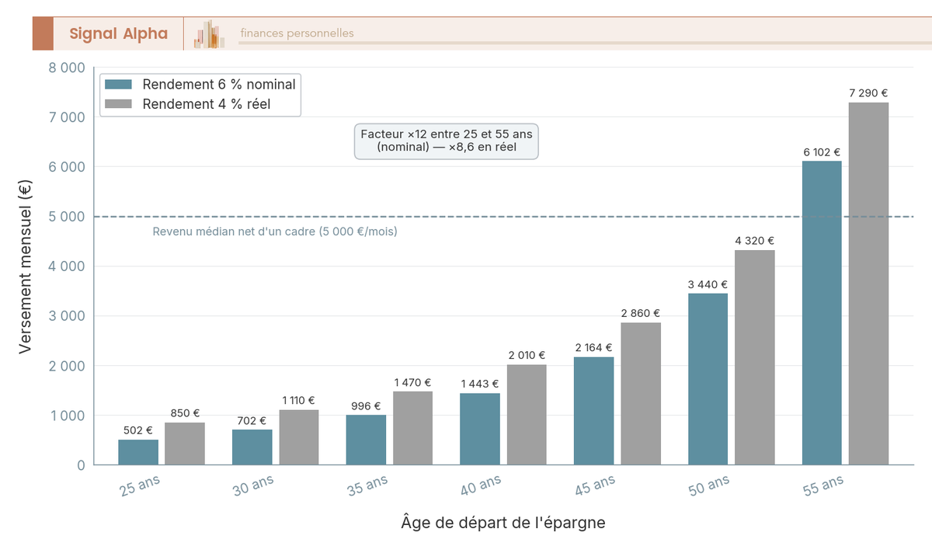This screenshot has height=560, width=932.
Task: Click the '2 000' y-axis tick label
Action: coord(67,366)
